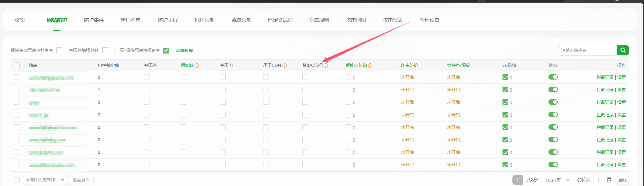Click help icon beside 禁IDC访问 header
Image resolution: width=644 pixels, height=186 pixels.
[326, 66]
